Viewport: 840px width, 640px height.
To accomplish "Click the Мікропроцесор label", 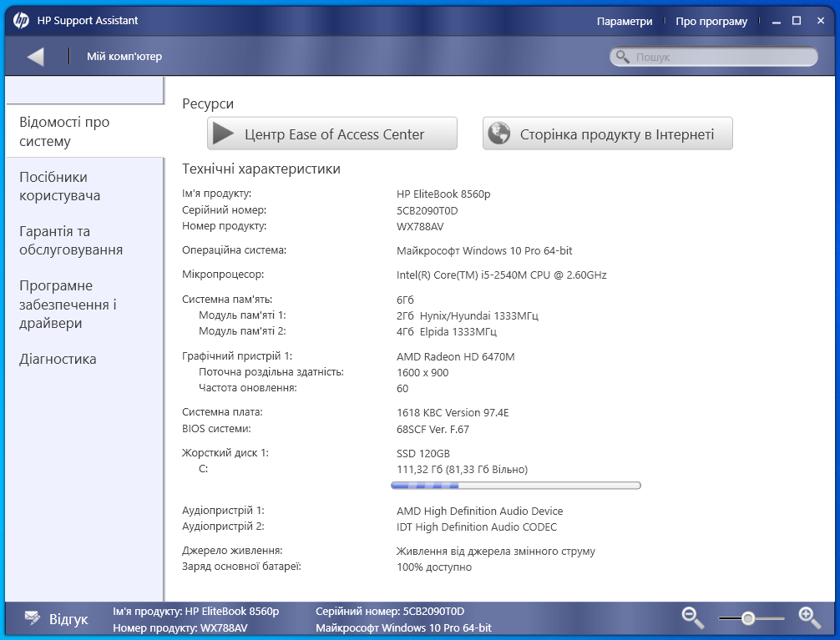I will point(223,275).
